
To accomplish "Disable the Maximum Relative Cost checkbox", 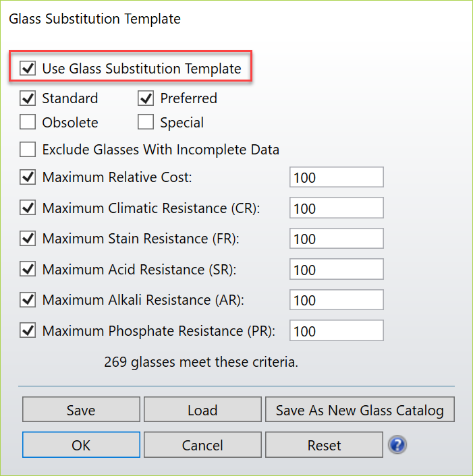I will click(28, 177).
